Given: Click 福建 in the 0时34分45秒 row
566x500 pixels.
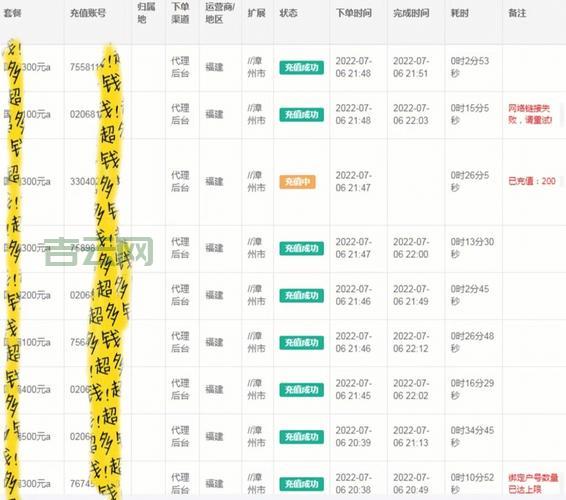Looking at the screenshot, I should pyautogui.click(x=214, y=436).
